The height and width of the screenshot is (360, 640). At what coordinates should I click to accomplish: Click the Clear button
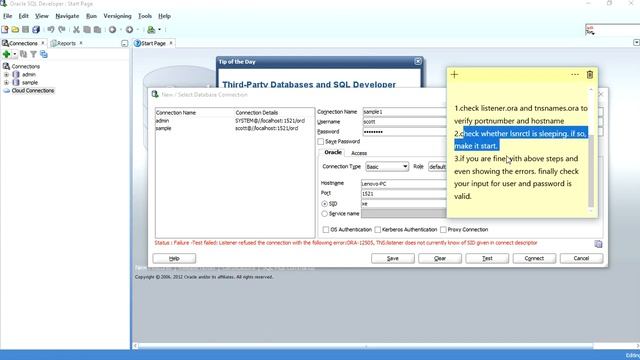point(440,258)
